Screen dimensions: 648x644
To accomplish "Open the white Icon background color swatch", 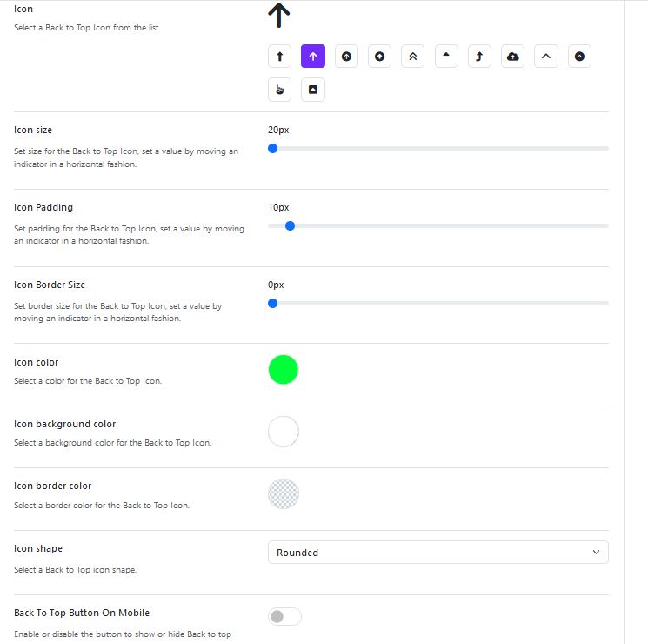I will tap(283, 432).
